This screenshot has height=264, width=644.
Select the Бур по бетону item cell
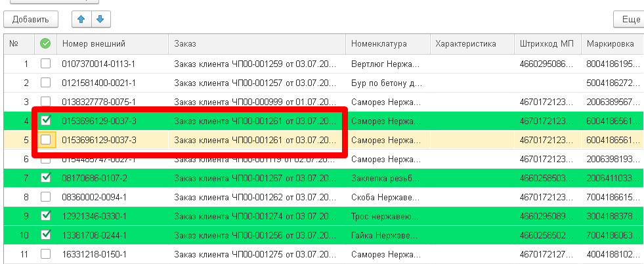(x=387, y=83)
